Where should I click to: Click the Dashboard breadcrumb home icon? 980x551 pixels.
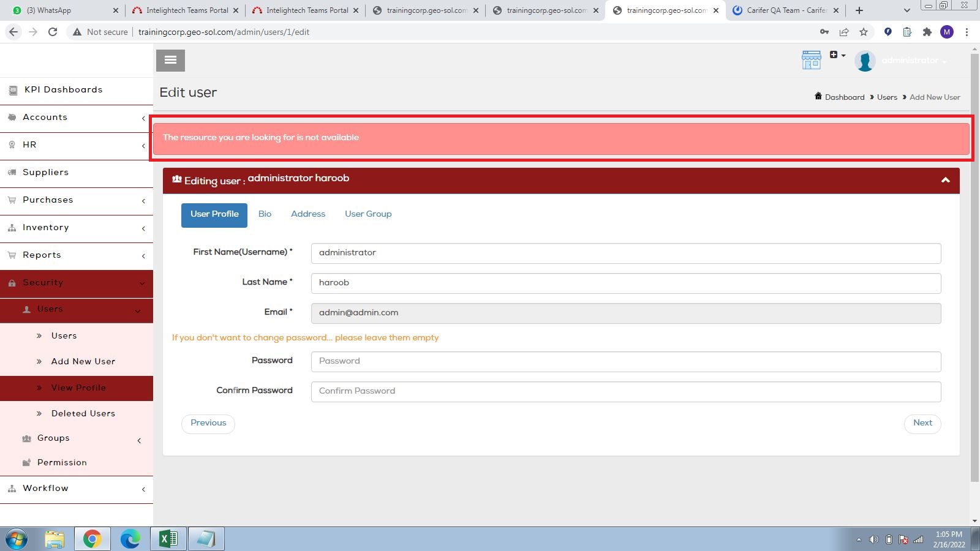point(818,96)
